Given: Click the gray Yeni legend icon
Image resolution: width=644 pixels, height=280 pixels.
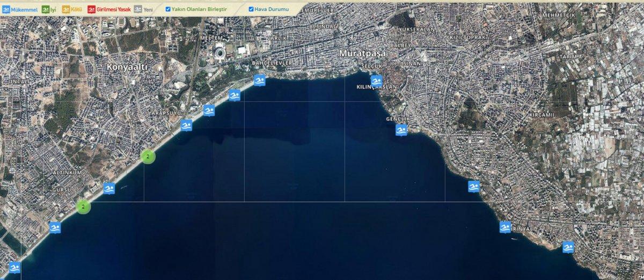Looking at the screenshot, I should (138, 9).
